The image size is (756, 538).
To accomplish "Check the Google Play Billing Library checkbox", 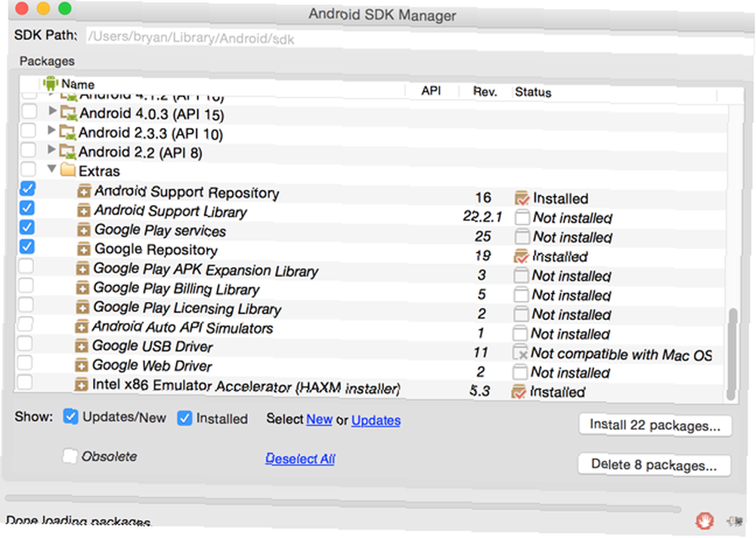I will 26,285.
